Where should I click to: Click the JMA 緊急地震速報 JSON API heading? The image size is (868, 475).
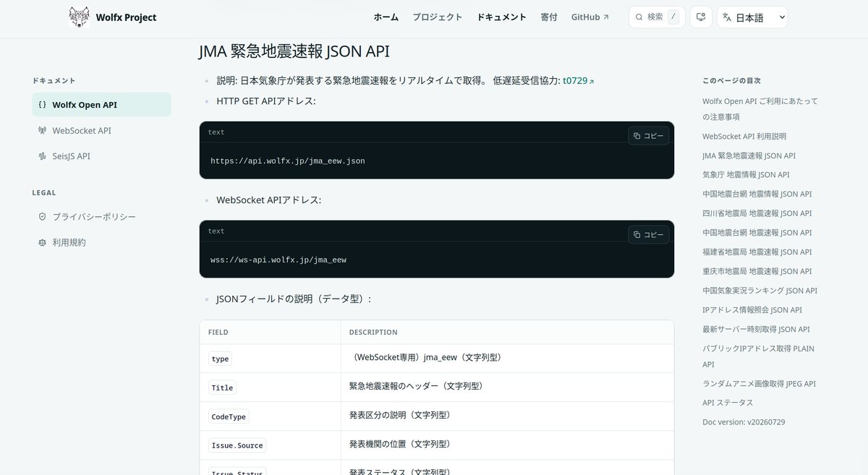[294, 51]
